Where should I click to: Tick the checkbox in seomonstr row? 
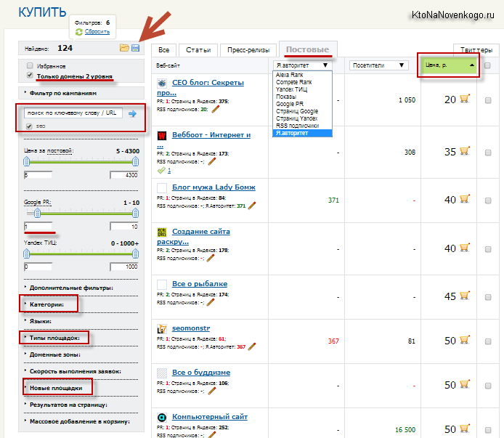(x=488, y=341)
